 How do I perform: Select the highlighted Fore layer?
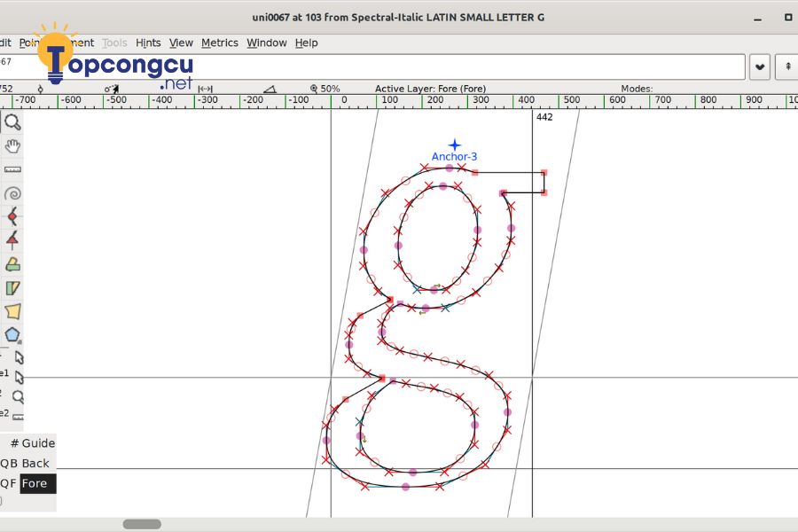(x=37, y=483)
